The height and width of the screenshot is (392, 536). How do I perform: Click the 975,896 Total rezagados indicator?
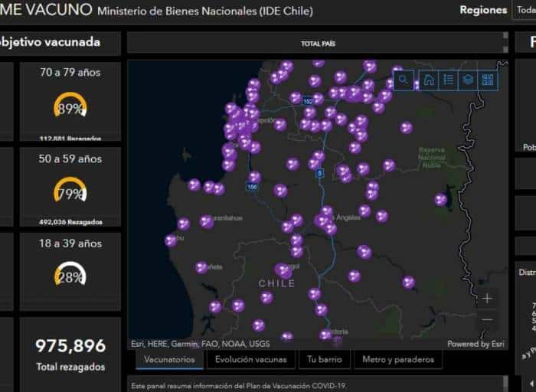(x=70, y=354)
